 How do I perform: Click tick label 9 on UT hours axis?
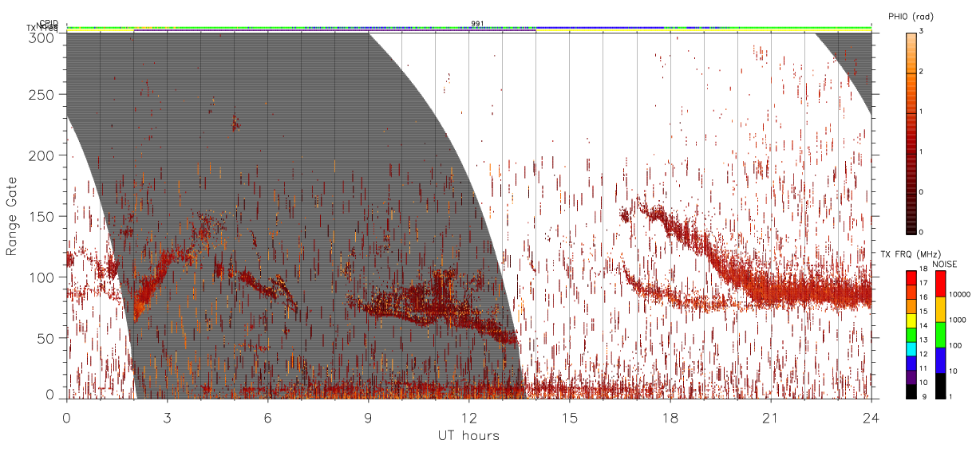coord(369,418)
